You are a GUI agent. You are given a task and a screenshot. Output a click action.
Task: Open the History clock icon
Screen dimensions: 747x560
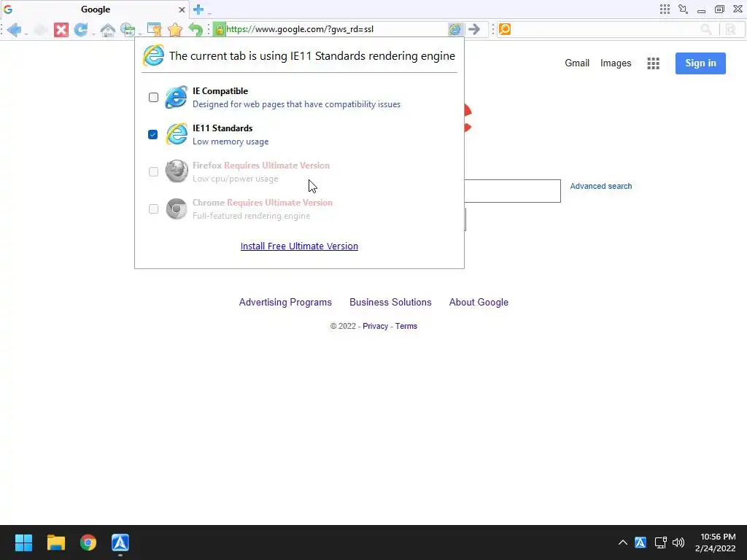(x=127, y=29)
